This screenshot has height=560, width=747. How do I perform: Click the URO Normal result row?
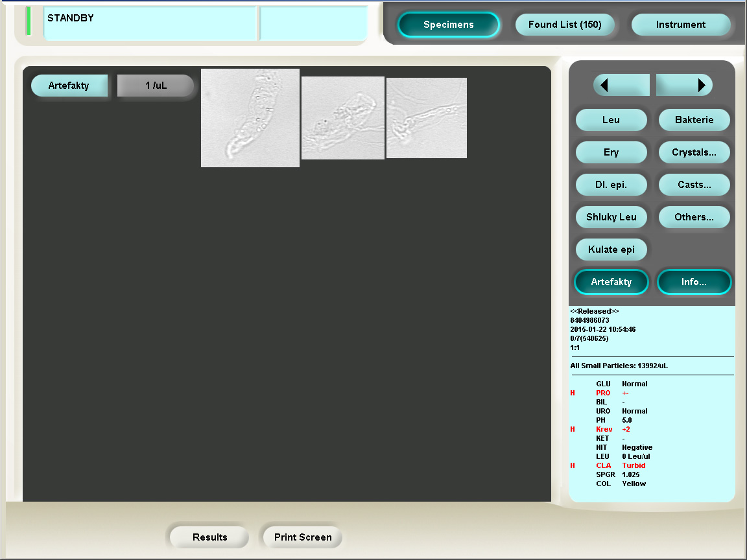click(x=622, y=412)
